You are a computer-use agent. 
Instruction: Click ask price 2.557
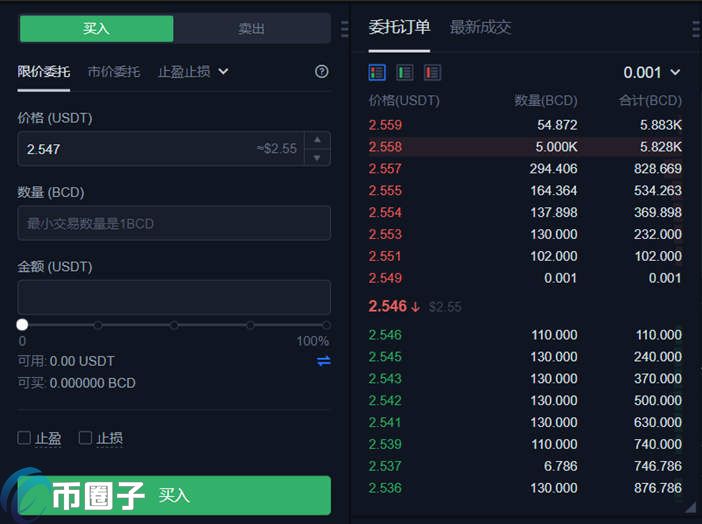pos(385,169)
